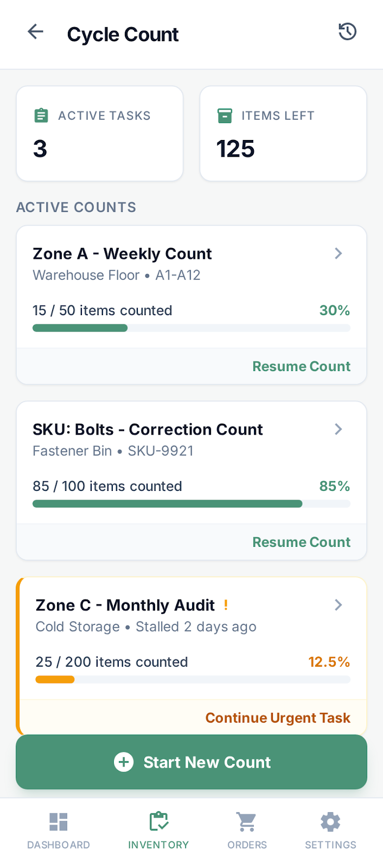Open the Orders cart icon

[247, 821]
